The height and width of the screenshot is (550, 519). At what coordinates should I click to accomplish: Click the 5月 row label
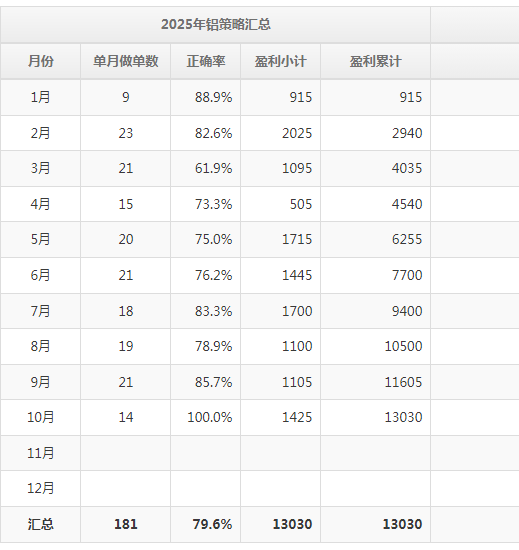point(40,239)
